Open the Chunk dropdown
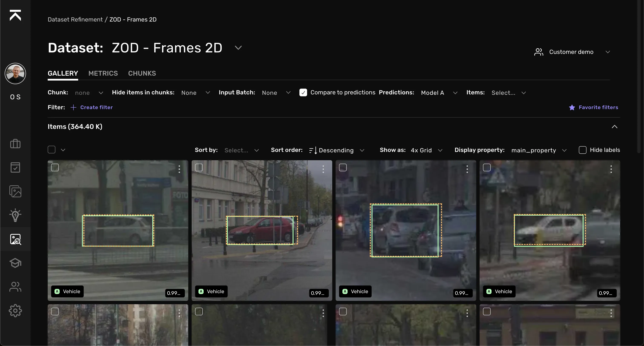Screen dimensions: 644x346 click(89, 93)
